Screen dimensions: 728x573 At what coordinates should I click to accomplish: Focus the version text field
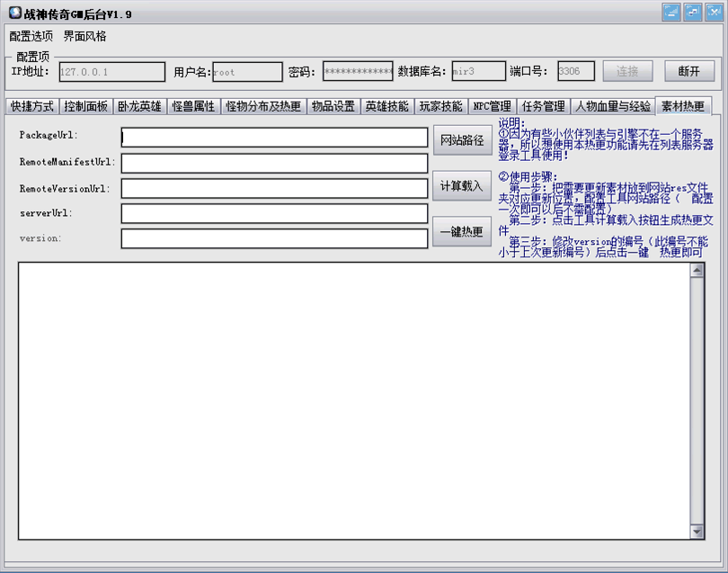click(x=274, y=238)
